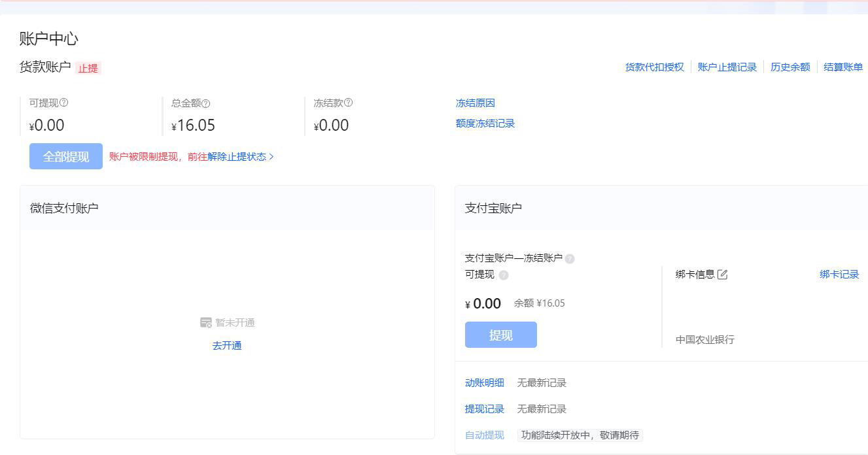
Task: View the 绑卡记录 card binding history
Action: click(x=839, y=275)
